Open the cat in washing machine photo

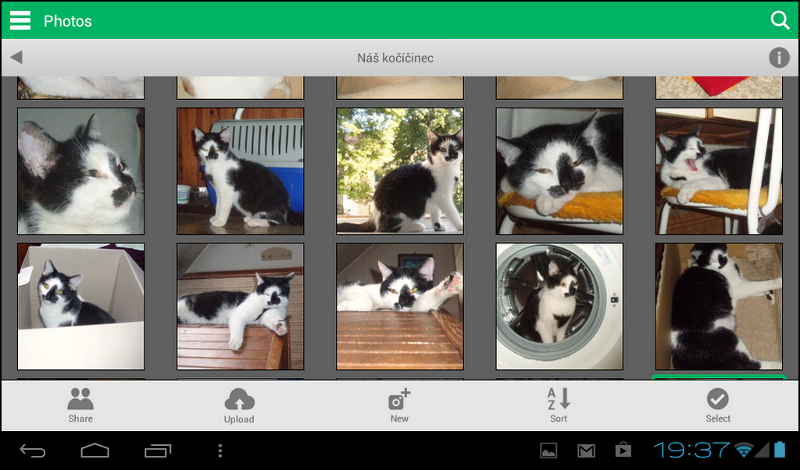coord(559,306)
